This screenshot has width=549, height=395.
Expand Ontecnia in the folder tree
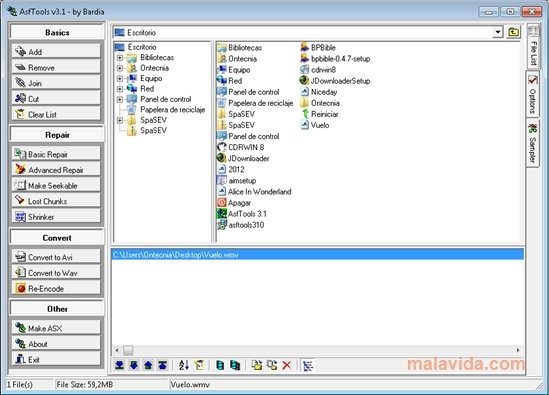[120, 68]
